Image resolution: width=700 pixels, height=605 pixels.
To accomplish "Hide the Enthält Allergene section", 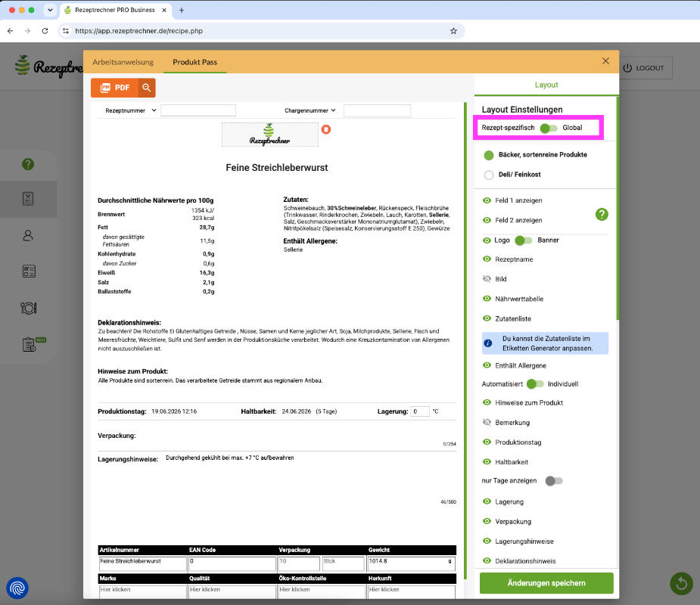I will tap(487, 365).
